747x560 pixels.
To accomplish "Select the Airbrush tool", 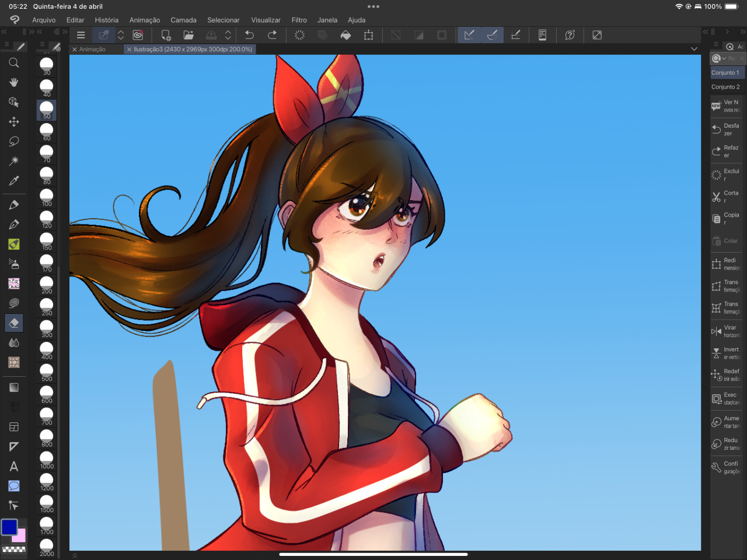I will point(14,264).
